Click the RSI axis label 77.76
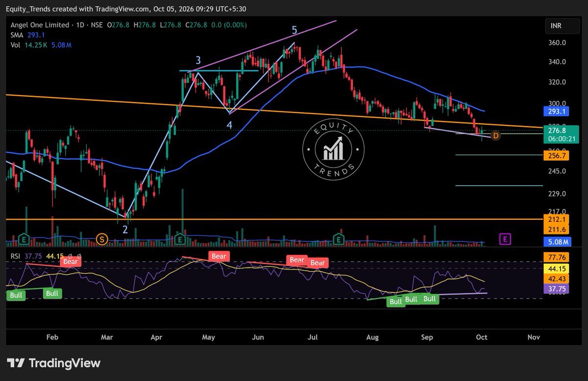 555,257
